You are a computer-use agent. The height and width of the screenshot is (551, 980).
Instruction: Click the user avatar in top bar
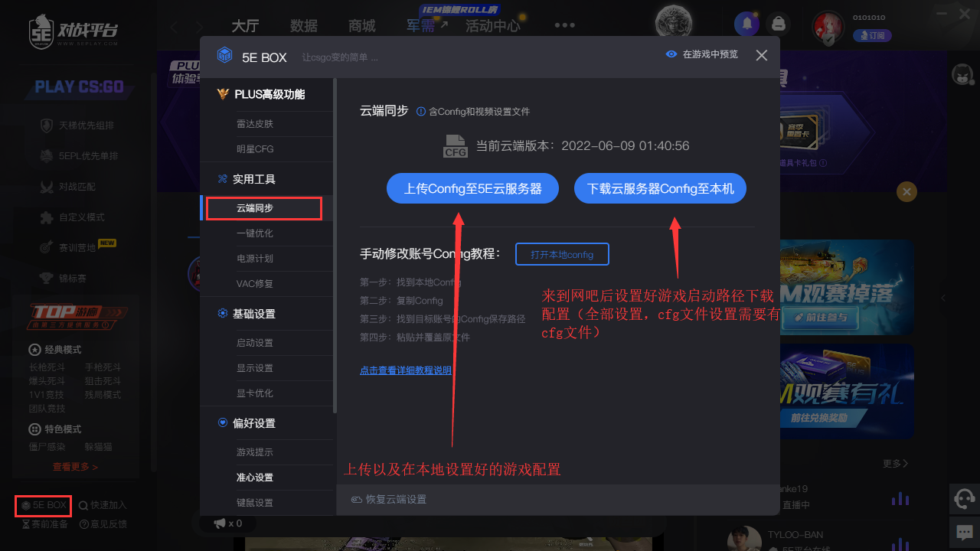pos(828,27)
